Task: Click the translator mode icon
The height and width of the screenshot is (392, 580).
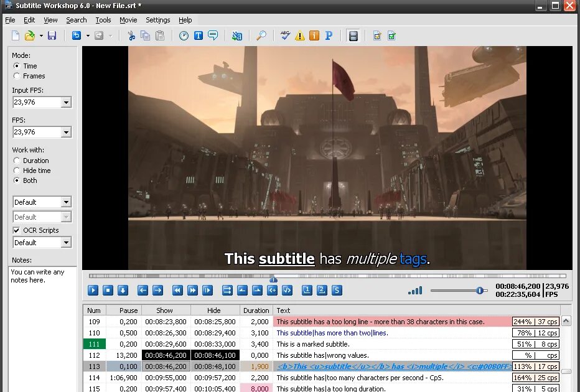Action: 237,36
